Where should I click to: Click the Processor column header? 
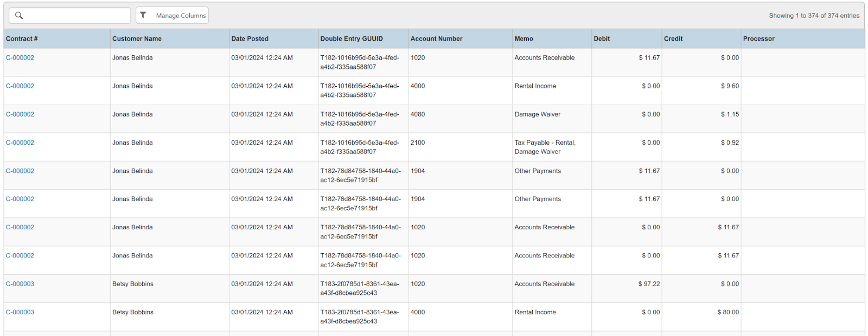tap(758, 39)
